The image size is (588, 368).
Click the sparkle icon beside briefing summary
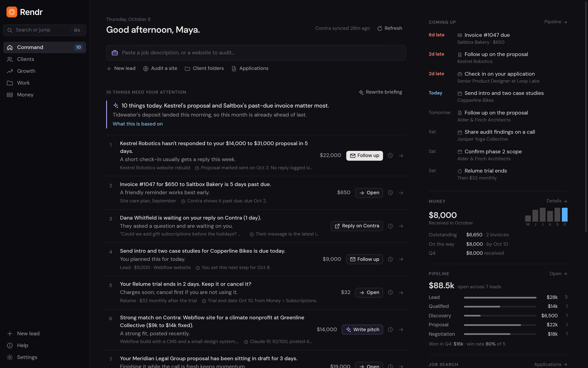point(116,106)
